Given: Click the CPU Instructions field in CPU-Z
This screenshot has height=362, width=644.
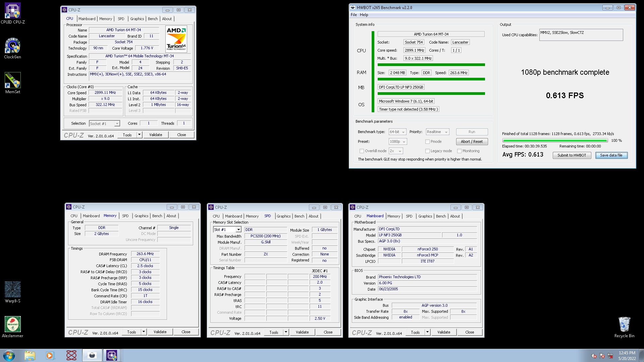Looking at the screenshot, I should pos(140,76).
